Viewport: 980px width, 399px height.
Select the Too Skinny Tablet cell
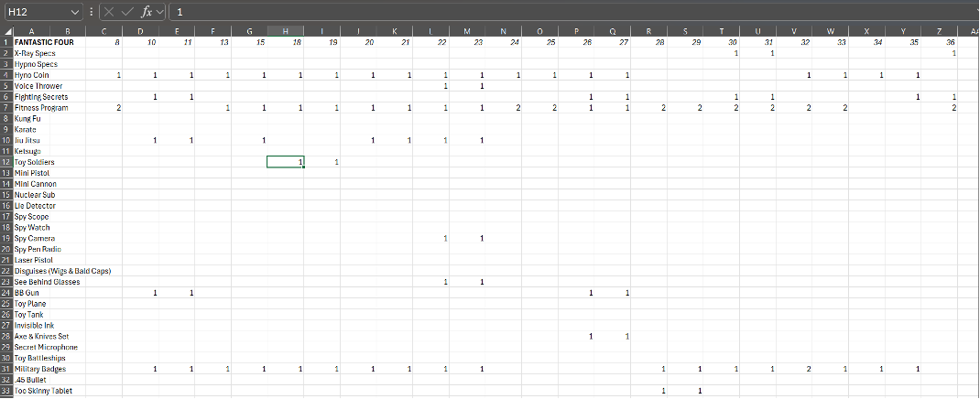click(43, 391)
